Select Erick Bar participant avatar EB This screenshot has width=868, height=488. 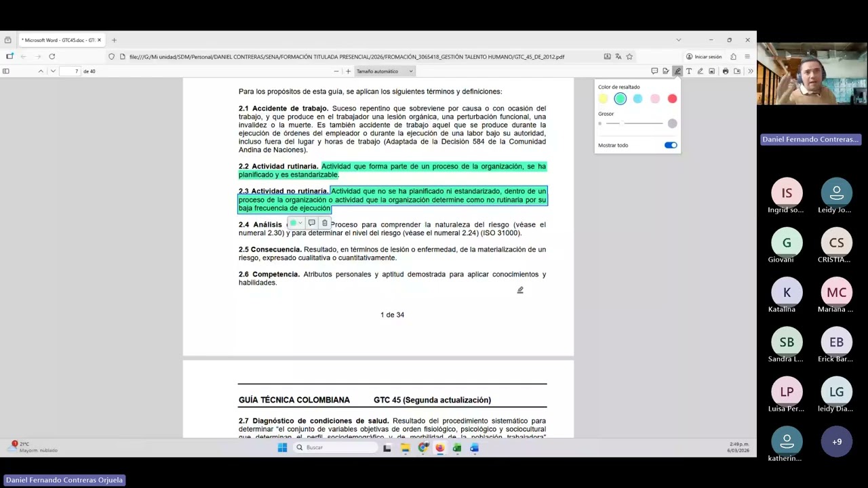click(x=836, y=342)
